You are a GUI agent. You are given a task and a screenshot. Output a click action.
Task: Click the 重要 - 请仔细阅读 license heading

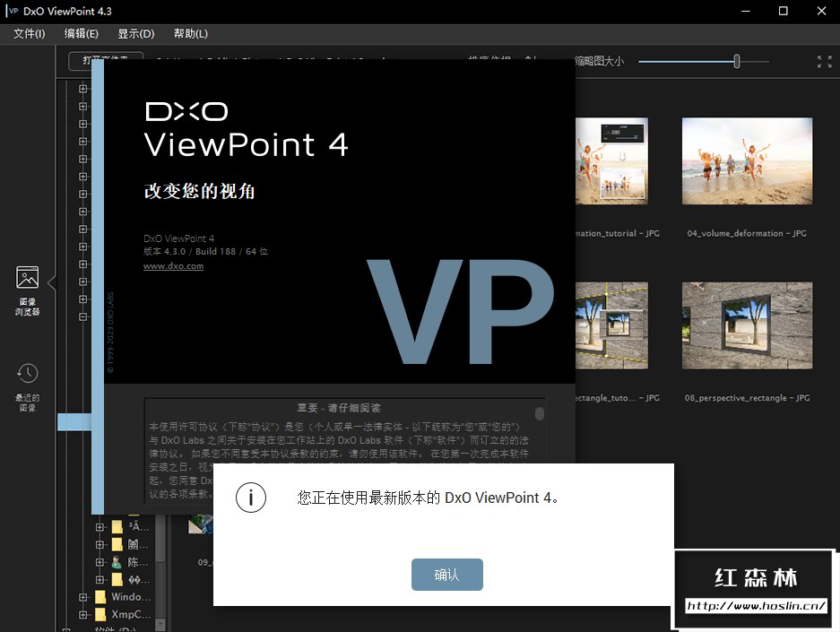339,408
